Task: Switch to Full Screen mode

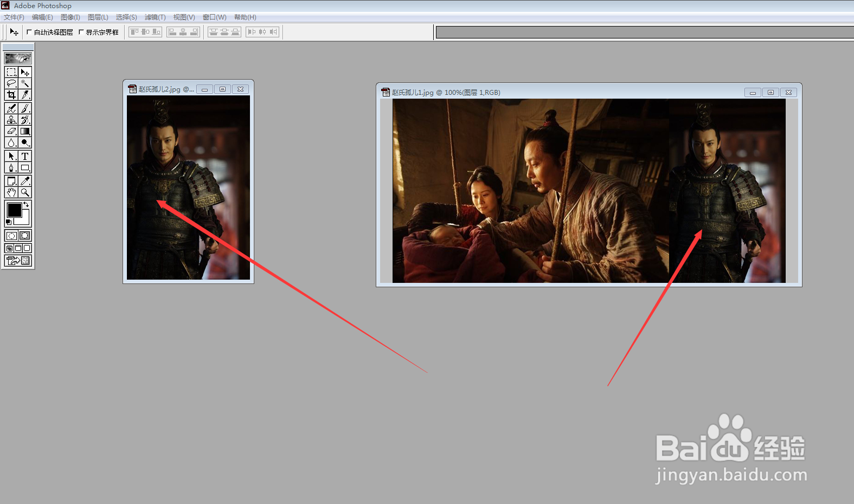Action: point(27,248)
